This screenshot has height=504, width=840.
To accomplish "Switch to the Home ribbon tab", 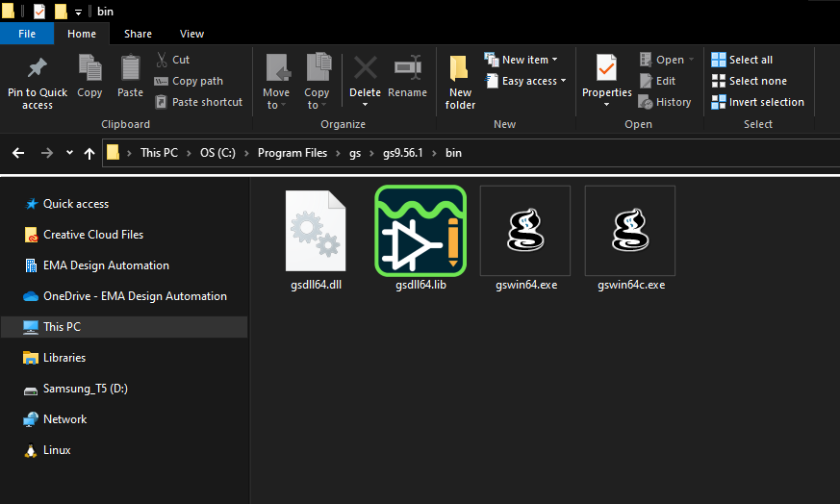I will (x=82, y=34).
